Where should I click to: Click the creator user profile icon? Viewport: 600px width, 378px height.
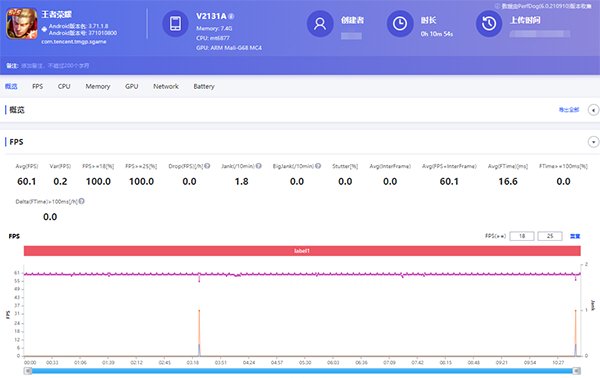(x=320, y=24)
